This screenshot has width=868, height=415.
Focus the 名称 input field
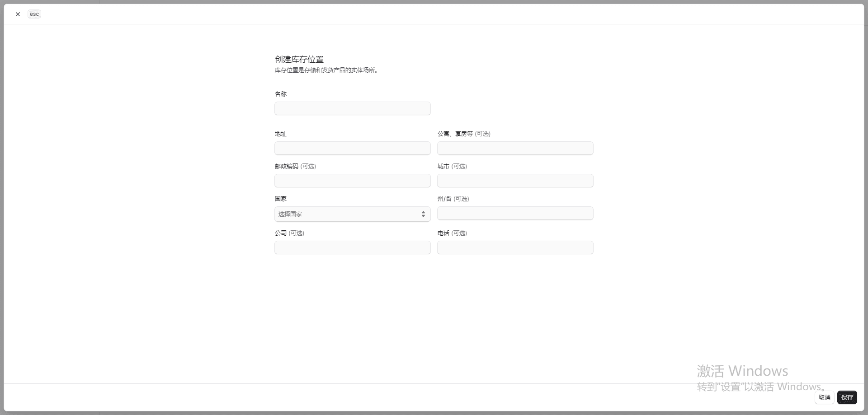click(x=352, y=108)
